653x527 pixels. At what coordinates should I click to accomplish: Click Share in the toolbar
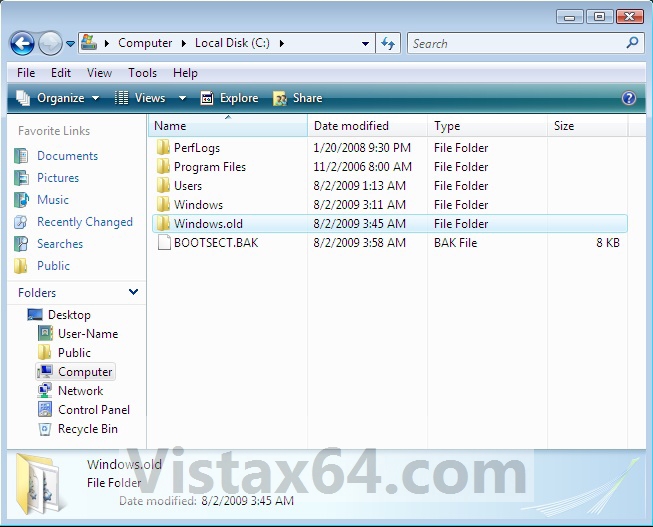[298, 98]
